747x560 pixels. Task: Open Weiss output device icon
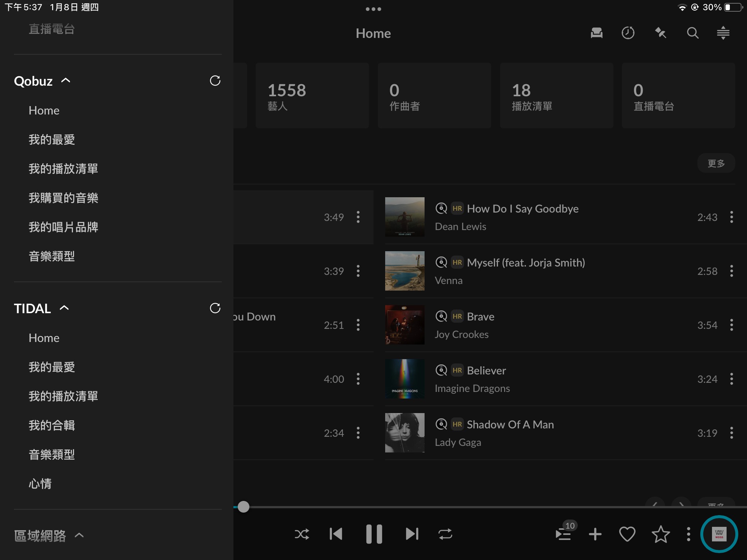[x=719, y=534]
